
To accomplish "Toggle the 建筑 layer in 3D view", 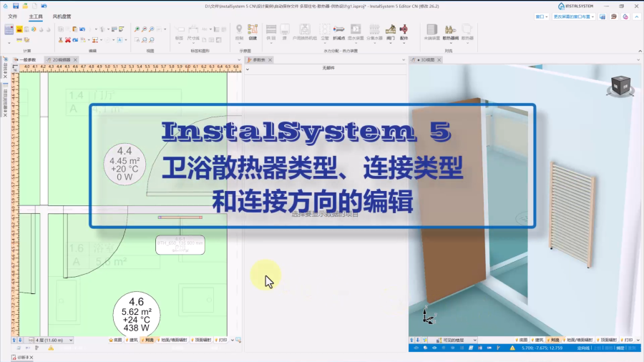I will coord(537,341).
